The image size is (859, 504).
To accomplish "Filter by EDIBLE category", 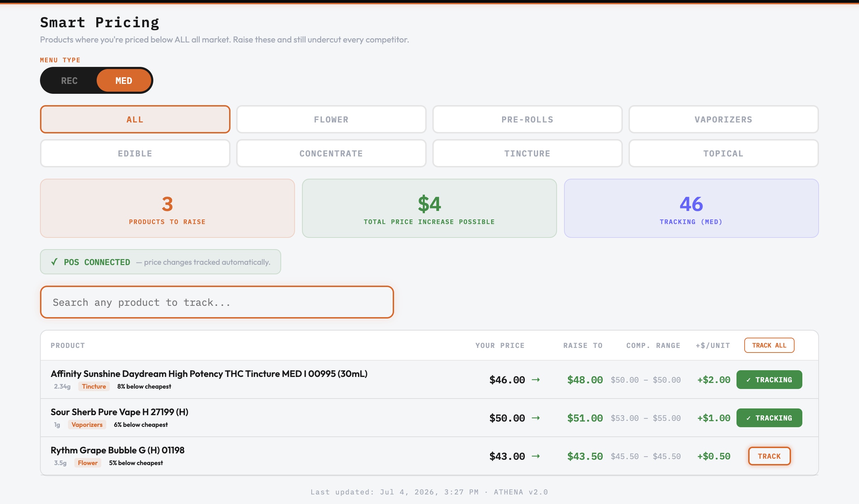I will [x=135, y=154].
